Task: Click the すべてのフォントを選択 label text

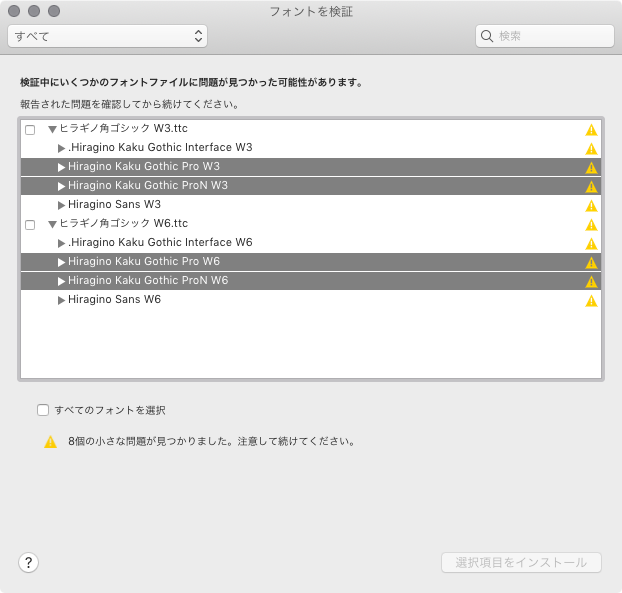Action: pos(110,410)
